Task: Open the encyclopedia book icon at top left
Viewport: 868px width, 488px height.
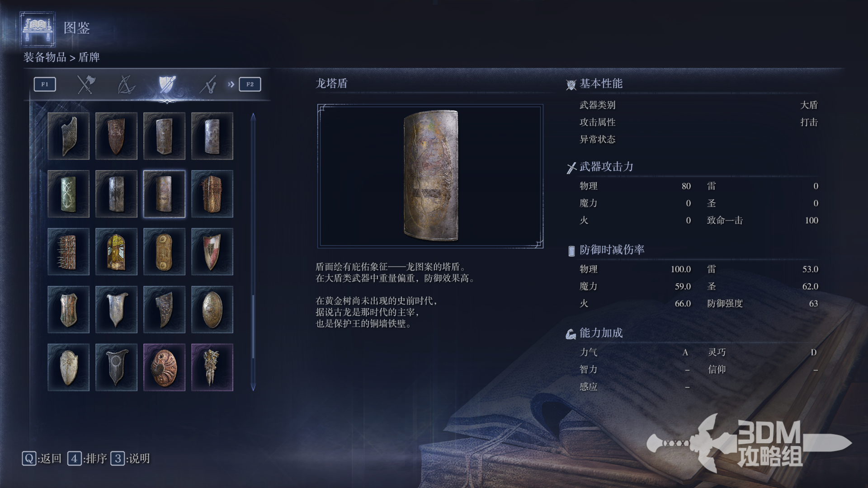Action: tap(38, 29)
